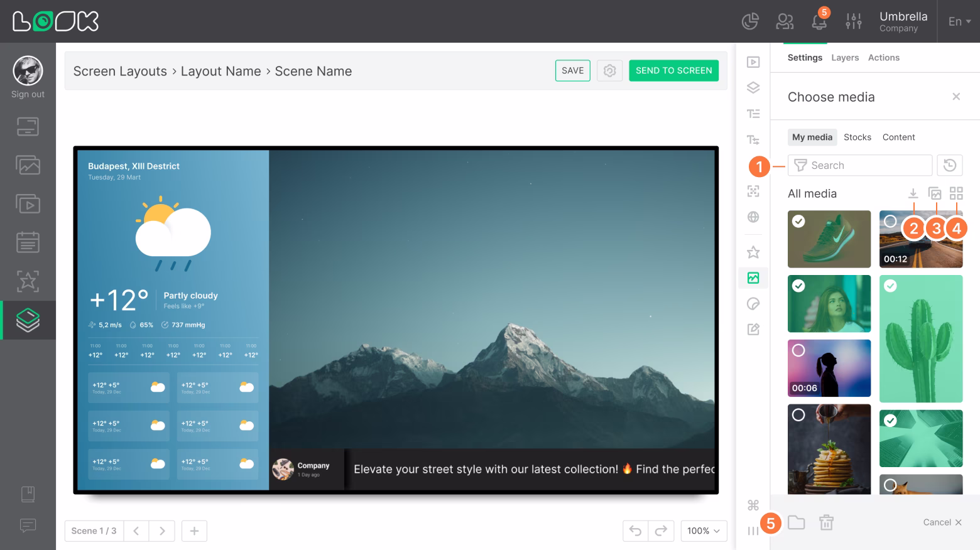Click the Look logo
The image size is (980, 550).
pyautogui.click(x=56, y=21)
